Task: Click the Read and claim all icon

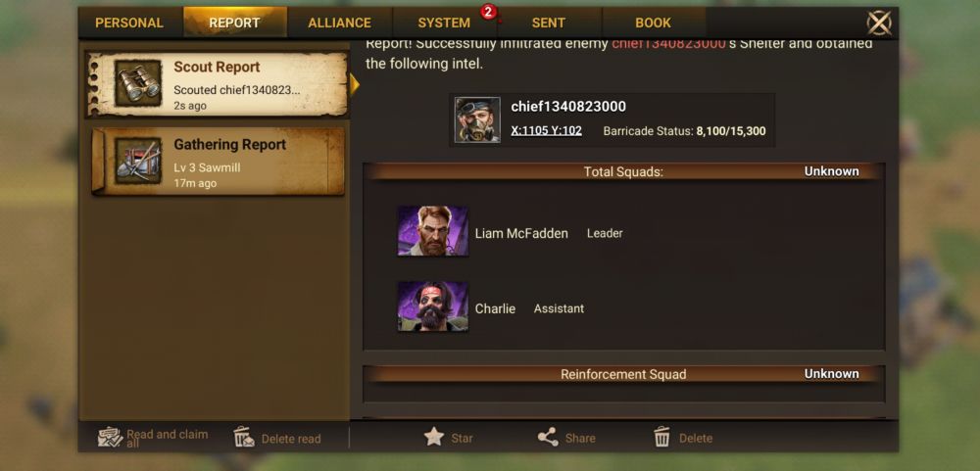Action: click(x=110, y=437)
